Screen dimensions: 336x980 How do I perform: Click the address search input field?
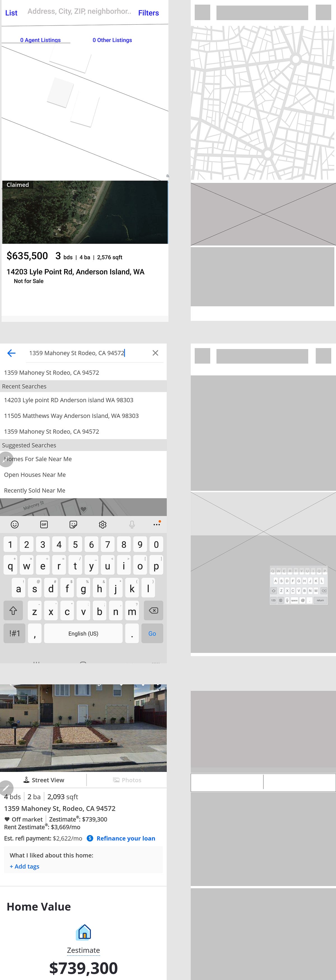click(x=79, y=11)
